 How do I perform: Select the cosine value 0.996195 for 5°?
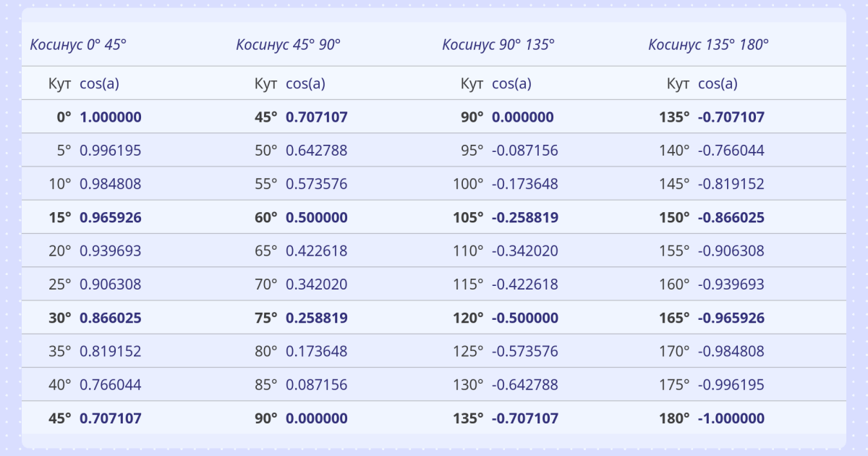[x=110, y=151]
